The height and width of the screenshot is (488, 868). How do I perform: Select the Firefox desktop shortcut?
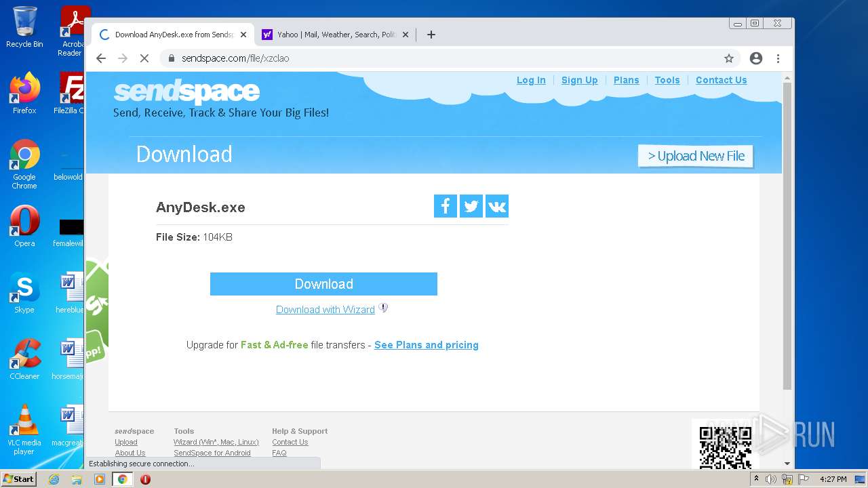[24, 94]
